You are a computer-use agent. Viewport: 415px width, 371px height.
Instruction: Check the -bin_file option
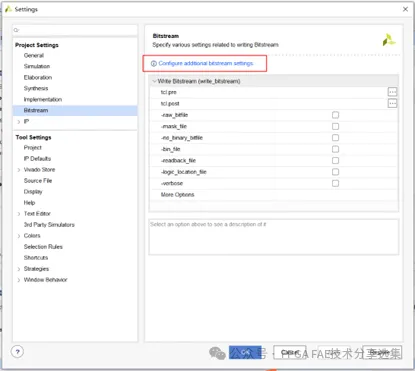click(335, 149)
